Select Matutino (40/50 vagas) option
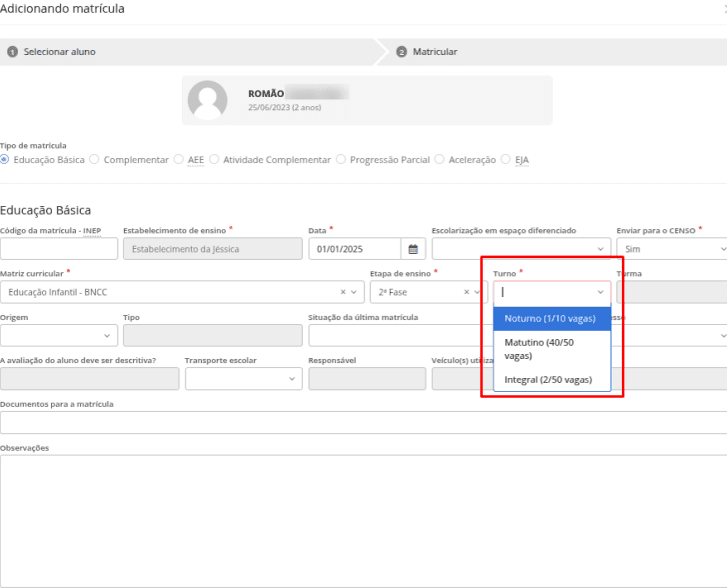The width and height of the screenshot is (727, 588). 551,349
